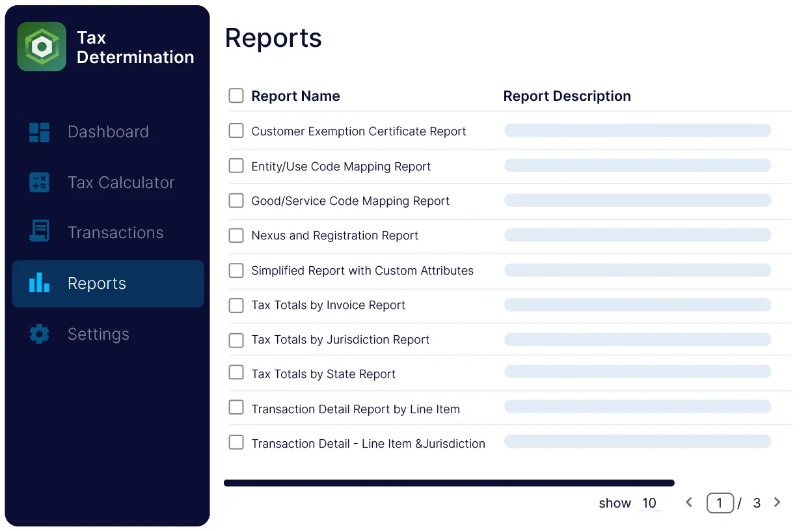Screen dimensions: 812x531
Task: Open Entity/Use Code Mapping Report
Action: point(341,167)
